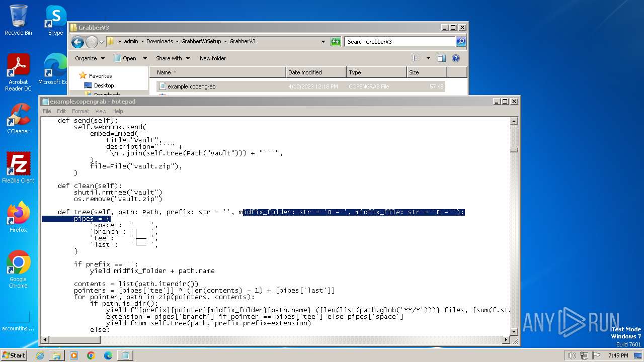Open Google Chrome desktop shortcut
The height and width of the screenshot is (362, 644).
18,269
